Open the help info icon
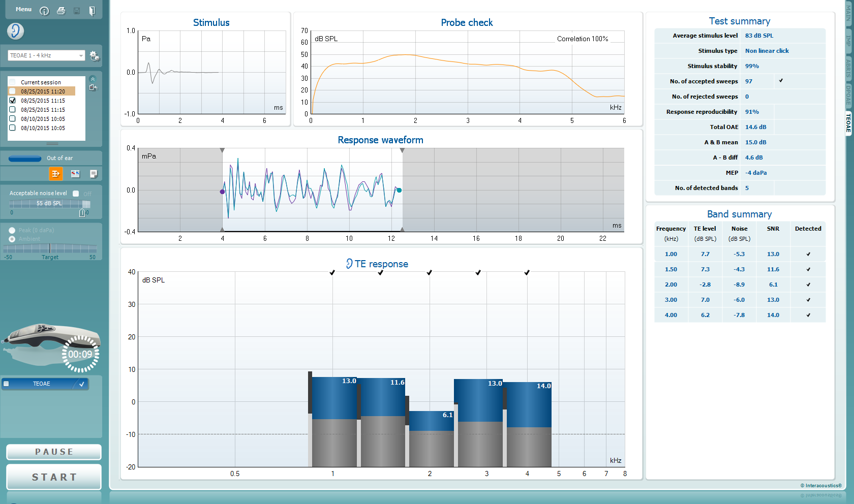 pyautogui.click(x=44, y=11)
